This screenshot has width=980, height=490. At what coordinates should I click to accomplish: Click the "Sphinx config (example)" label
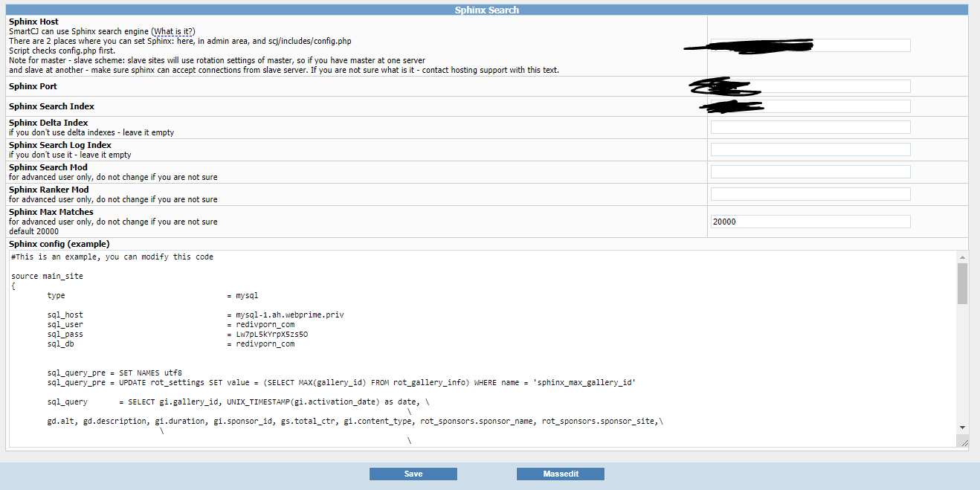coord(59,244)
